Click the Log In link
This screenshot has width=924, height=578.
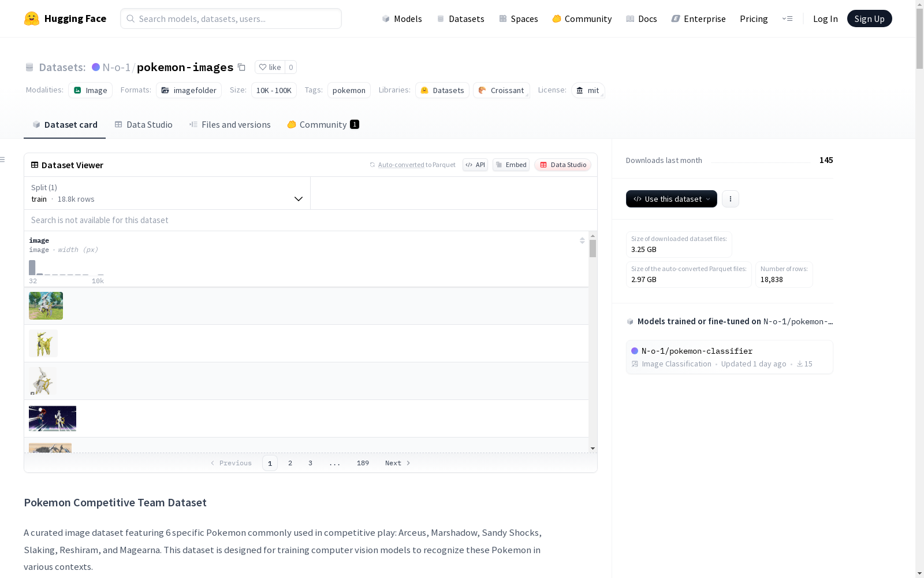(x=825, y=18)
